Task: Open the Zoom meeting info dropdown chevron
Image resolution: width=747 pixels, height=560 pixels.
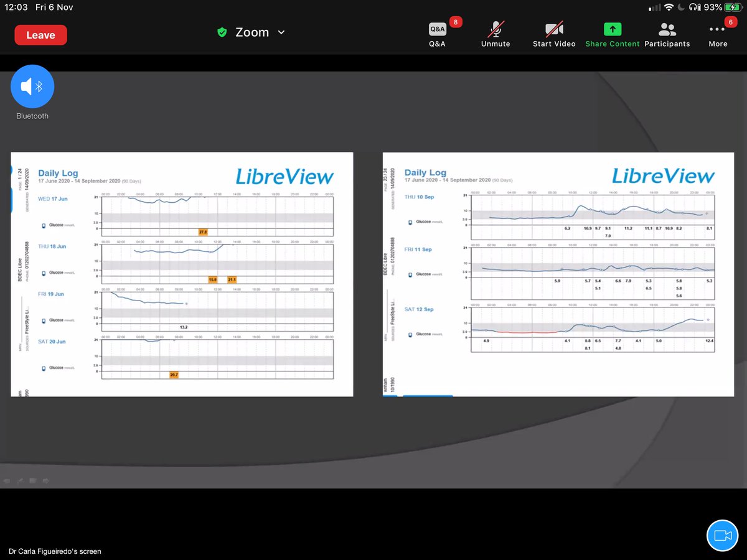Action: coord(281,32)
